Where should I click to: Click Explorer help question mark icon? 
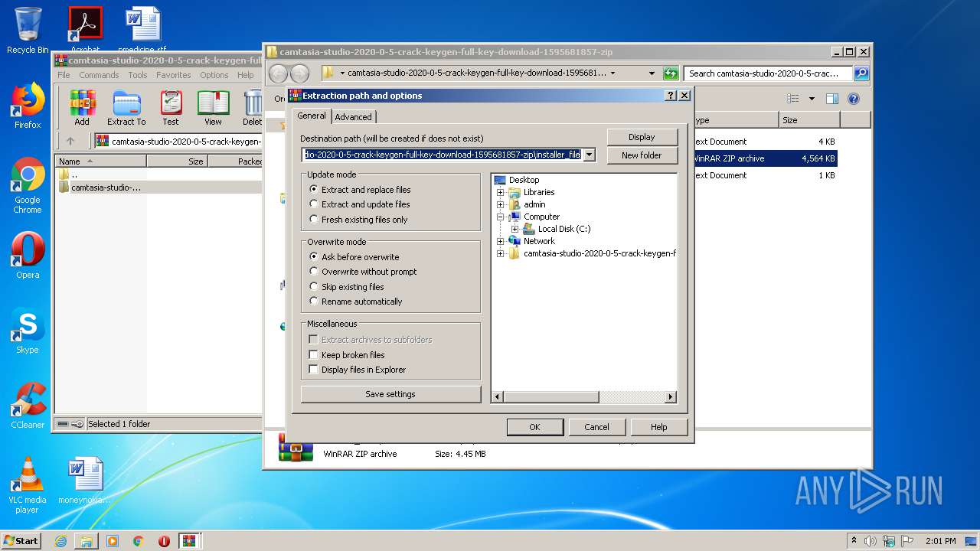click(x=854, y=99)
